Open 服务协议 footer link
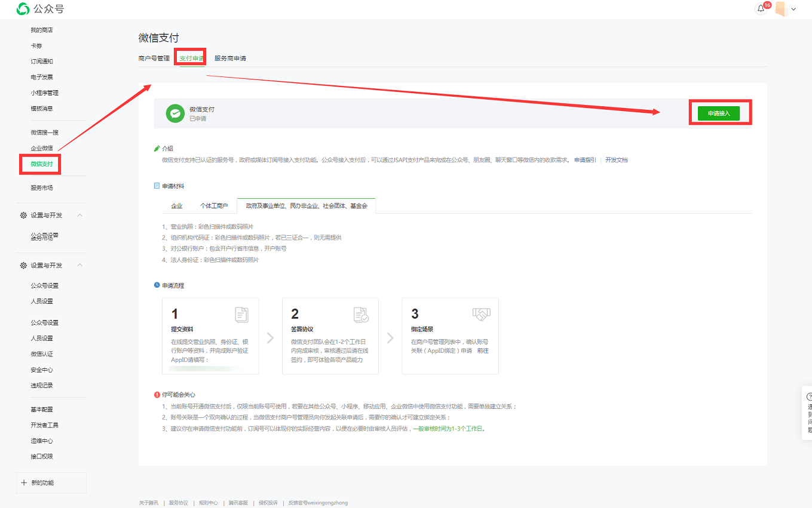This screenshot has width=812, height=508. click(x=179, y=503)
